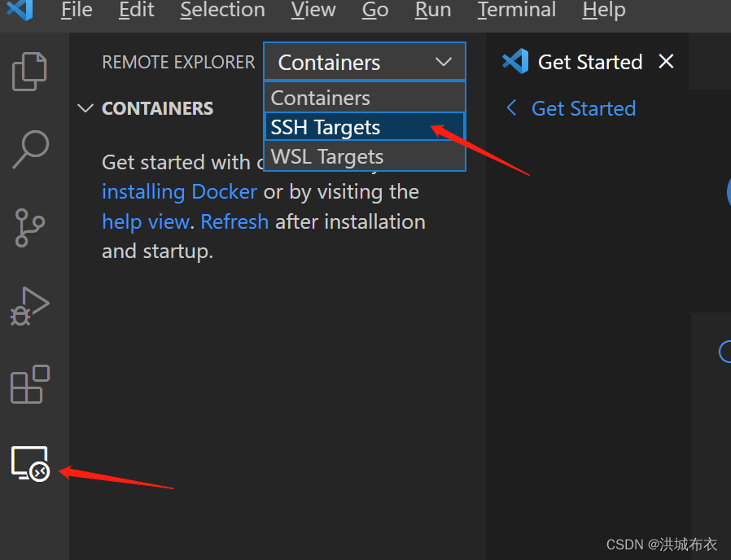731x560 pixels.
Task: Open the Extensions view
Action: tap(30, 384)
